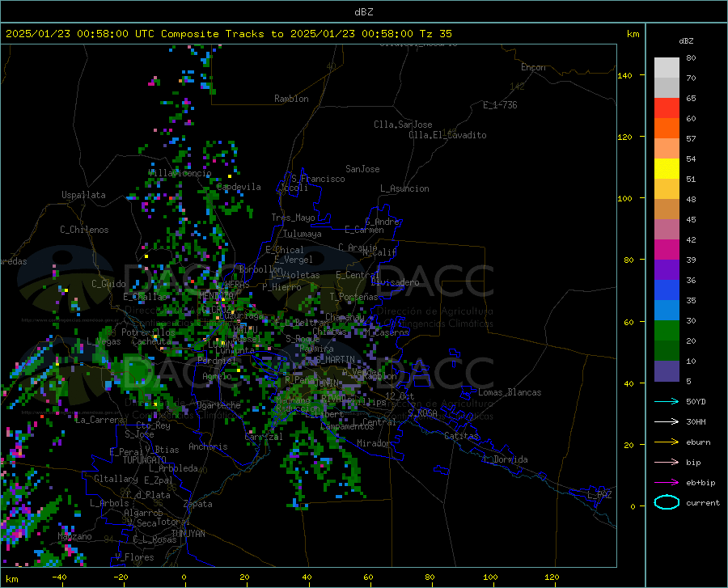The width and height of the screenshot is (728, 588).
Task: Click the C_Chilenos label
Action: coord(84,230)
